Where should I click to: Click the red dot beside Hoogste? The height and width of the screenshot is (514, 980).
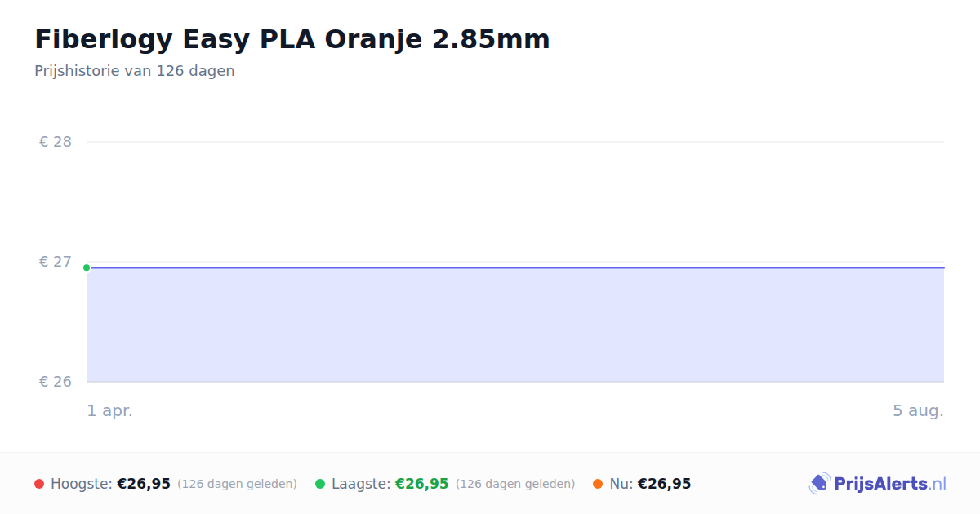point(39,484)
